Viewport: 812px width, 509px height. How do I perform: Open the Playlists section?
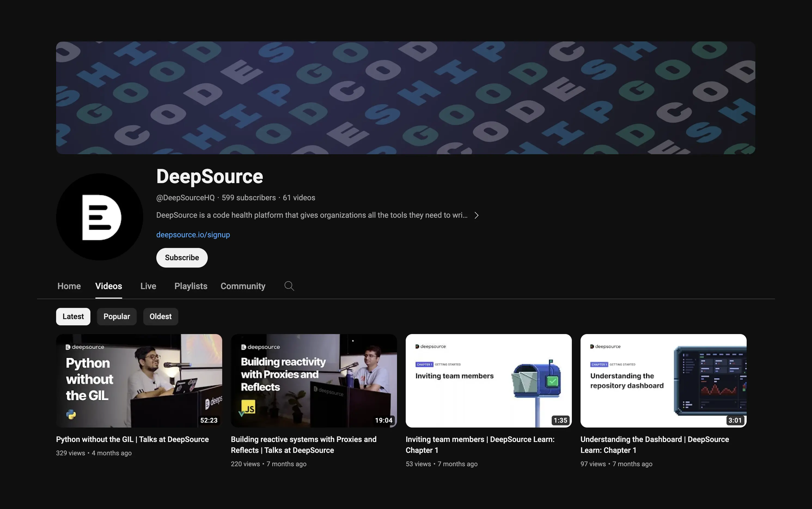(191, 286)
